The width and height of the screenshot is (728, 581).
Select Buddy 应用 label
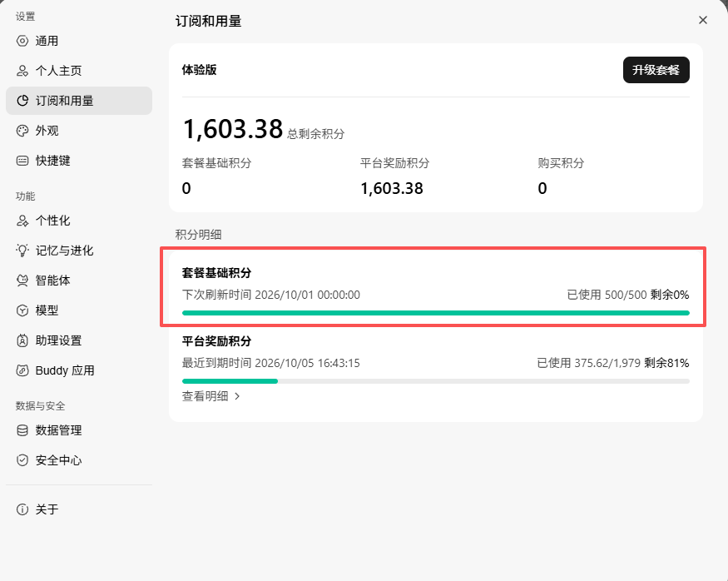(x=65, y=370)
